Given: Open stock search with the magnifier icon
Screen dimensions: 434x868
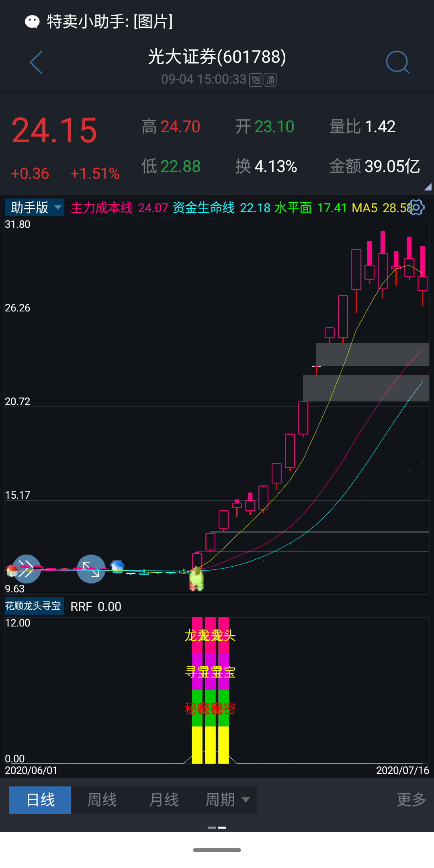Looking at the screenshot, I should [397, 62].
